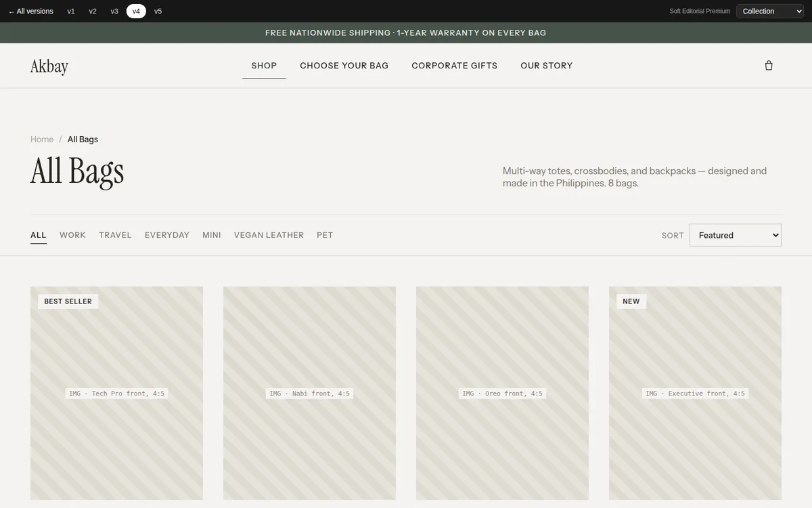Click the free nationwide shipping banner

406,33
